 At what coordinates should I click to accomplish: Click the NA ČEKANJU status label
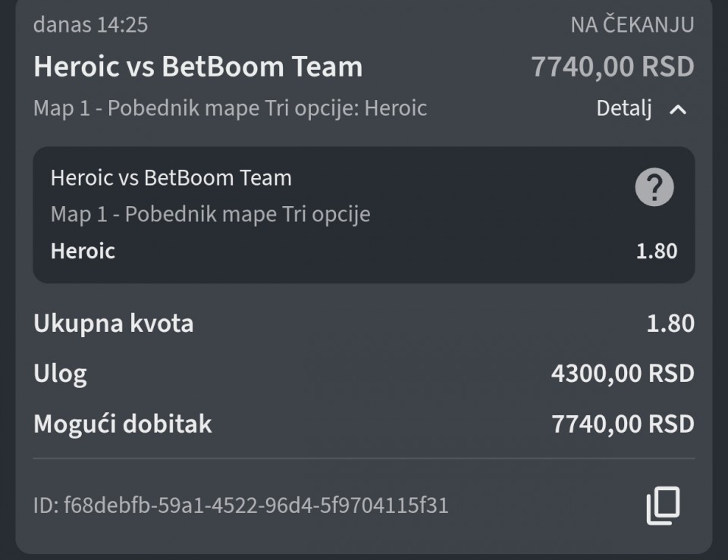point(632,24)
